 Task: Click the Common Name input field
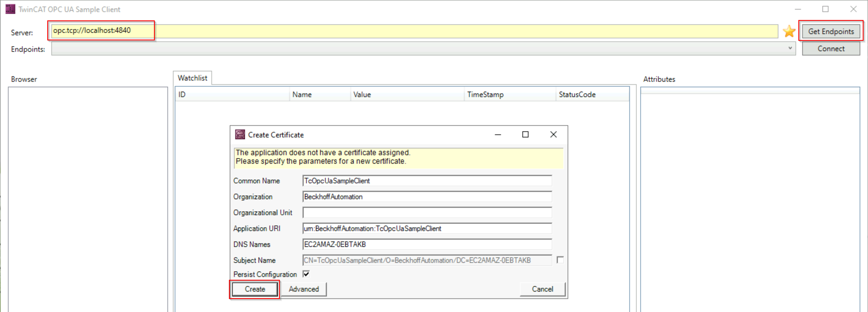point(427,181)
